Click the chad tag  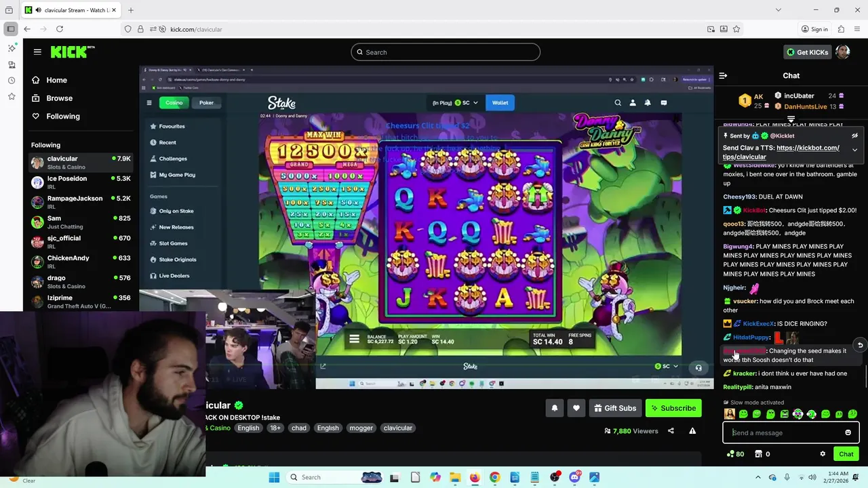click(298, 428)
